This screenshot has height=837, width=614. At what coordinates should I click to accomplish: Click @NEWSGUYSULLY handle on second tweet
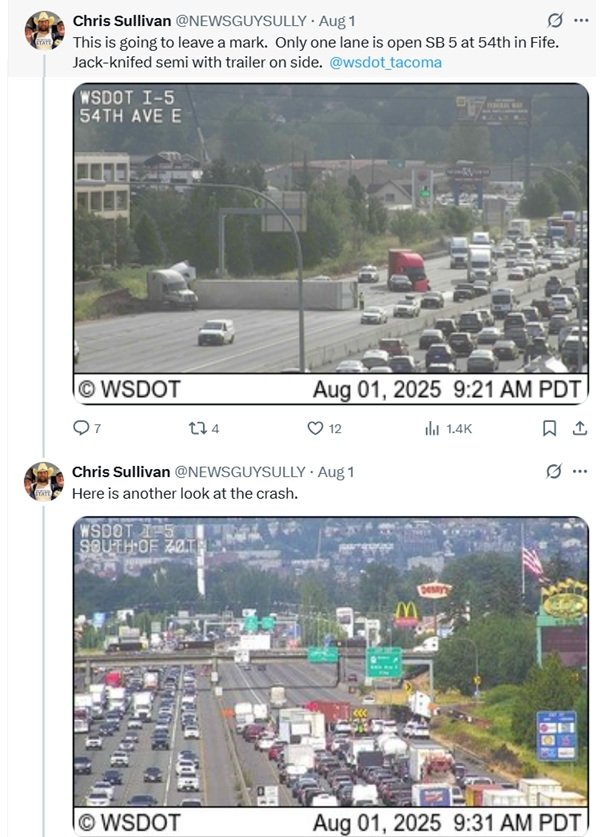240,471
